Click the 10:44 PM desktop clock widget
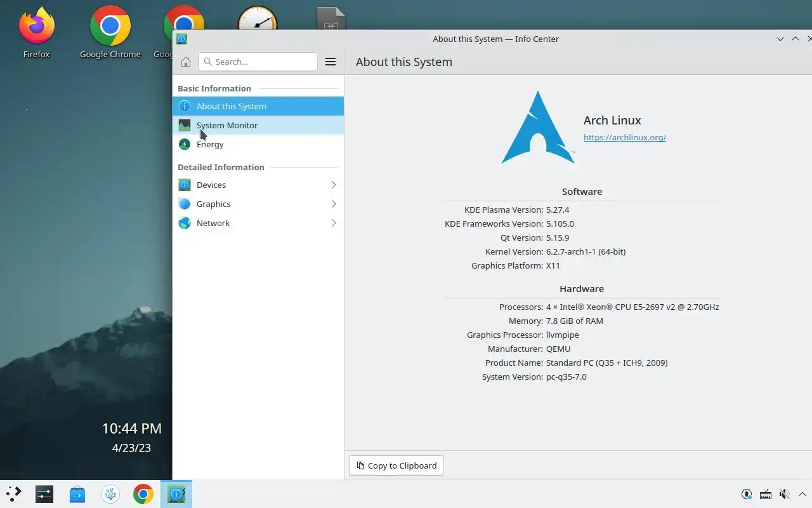 coord(132,429)
